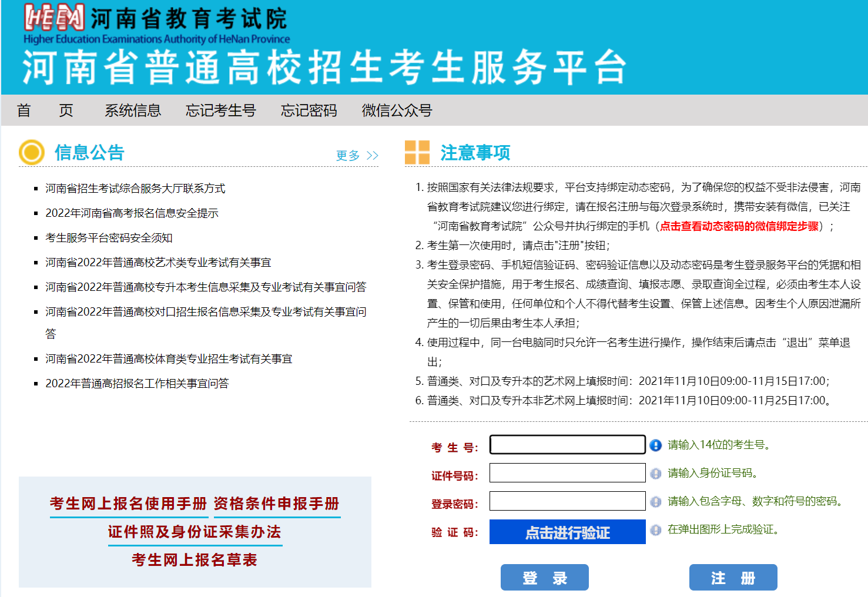Select 忘记考生号 in the navigation bar
This screenshot has height=597, width=868.
click(221, 110)
